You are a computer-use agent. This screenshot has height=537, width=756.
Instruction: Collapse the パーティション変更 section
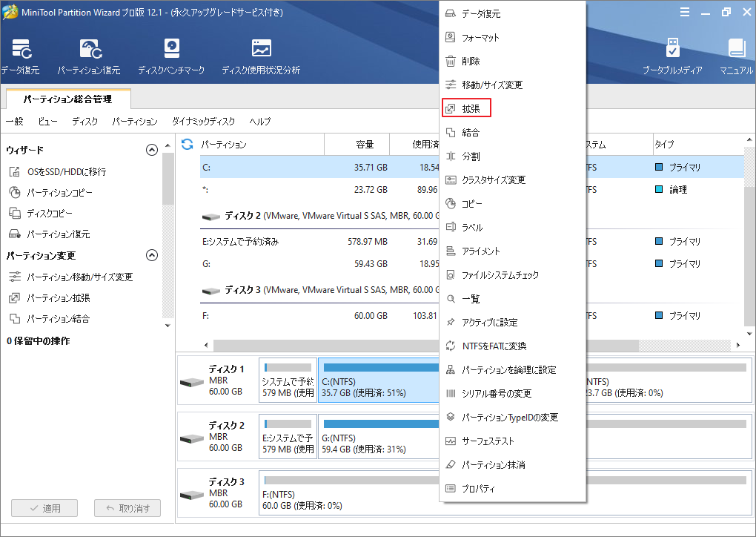point(152,255)
